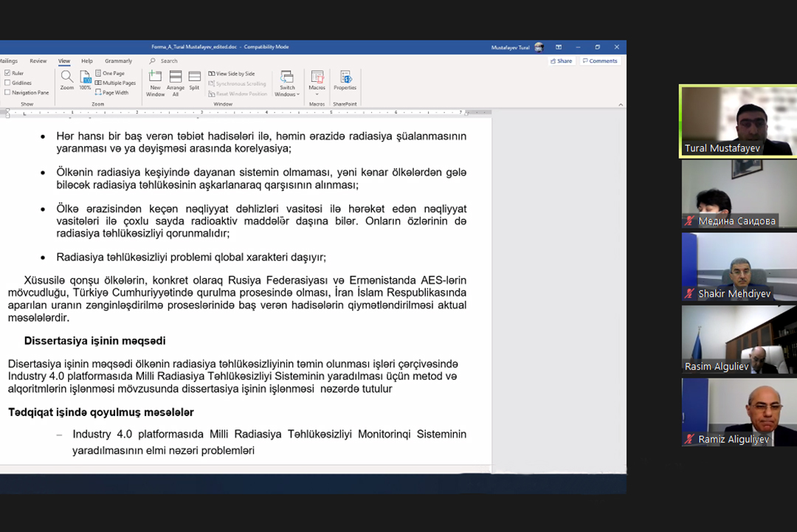Open the Grammarly tab

click(x=119, y=61)
